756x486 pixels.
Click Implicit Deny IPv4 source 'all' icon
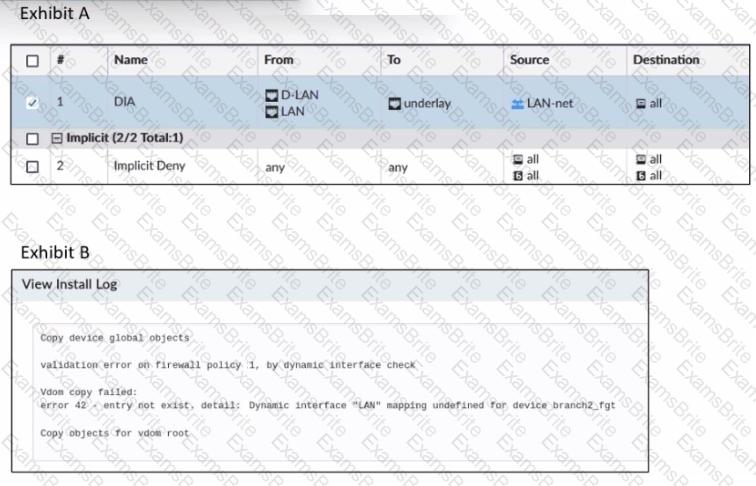[517, 160]
